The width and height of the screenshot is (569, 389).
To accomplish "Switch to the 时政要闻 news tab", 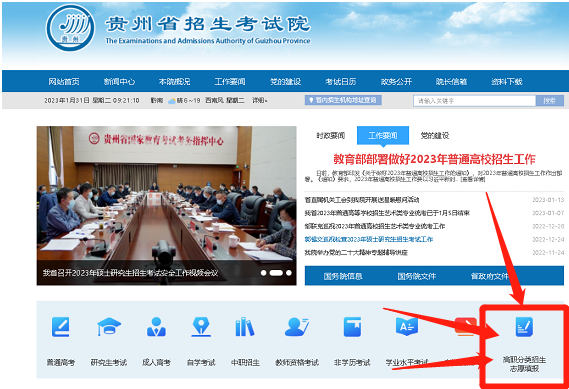I will (x=331, y=136).
